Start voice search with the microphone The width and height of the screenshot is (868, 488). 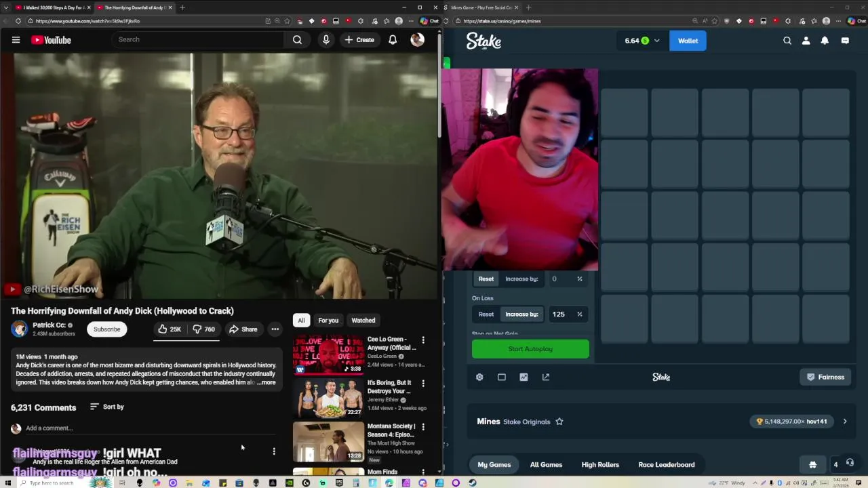[326, 40]
